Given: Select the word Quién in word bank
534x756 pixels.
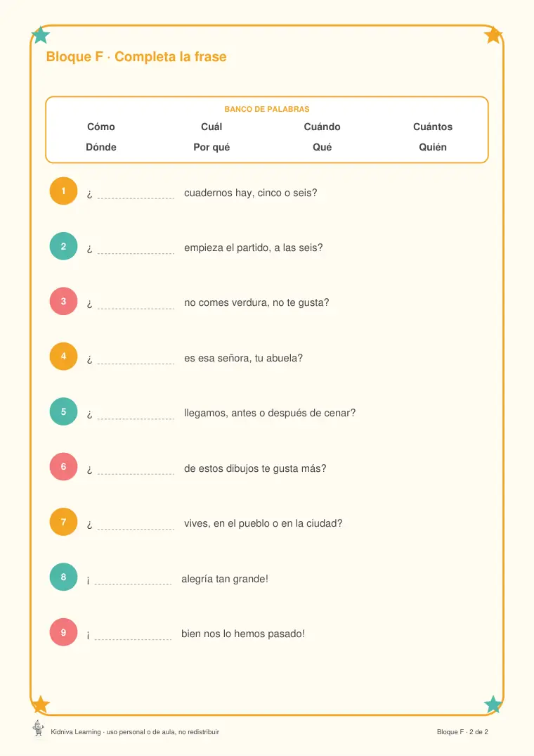Looking at the screenshot, I should tap(433, 147).
